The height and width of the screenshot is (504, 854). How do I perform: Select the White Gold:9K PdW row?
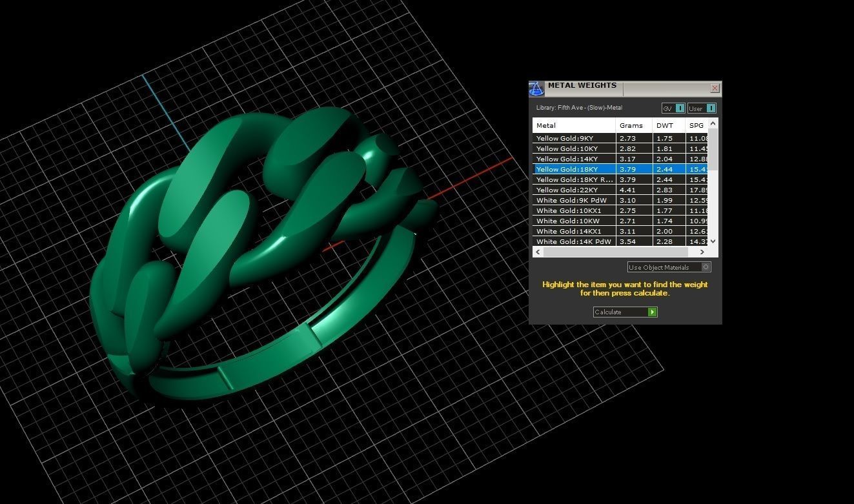[x=620, y=200]
